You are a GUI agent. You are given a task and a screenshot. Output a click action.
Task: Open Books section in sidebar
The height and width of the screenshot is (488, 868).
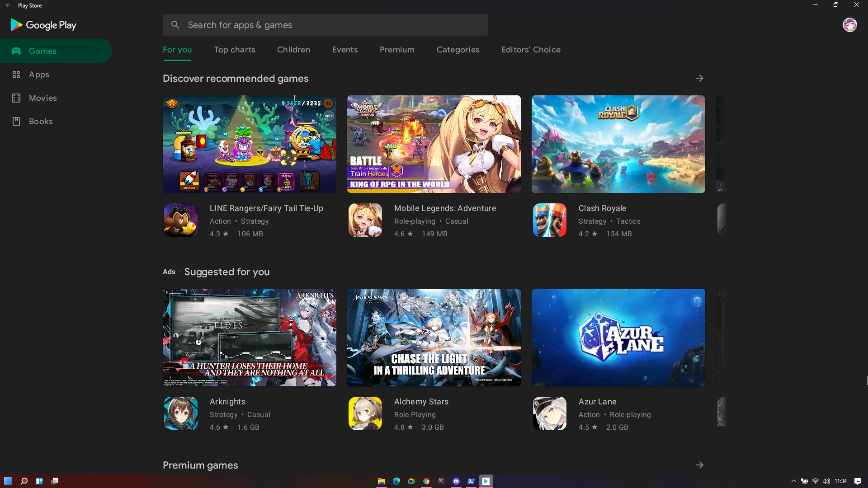coord(41,122)
